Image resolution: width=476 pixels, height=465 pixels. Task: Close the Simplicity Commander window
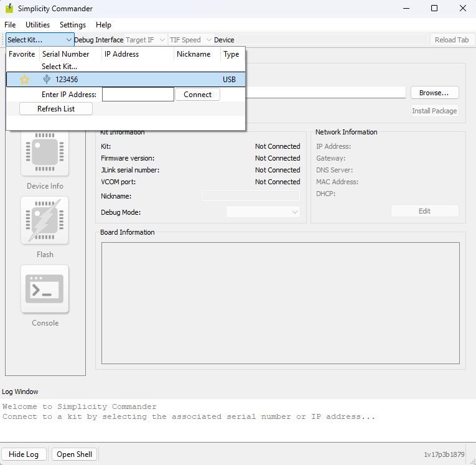(463, 8)
